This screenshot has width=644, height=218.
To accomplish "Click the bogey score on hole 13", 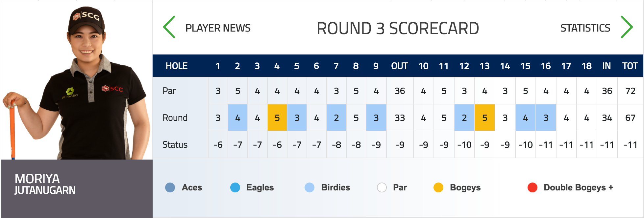I will (485, 118).
